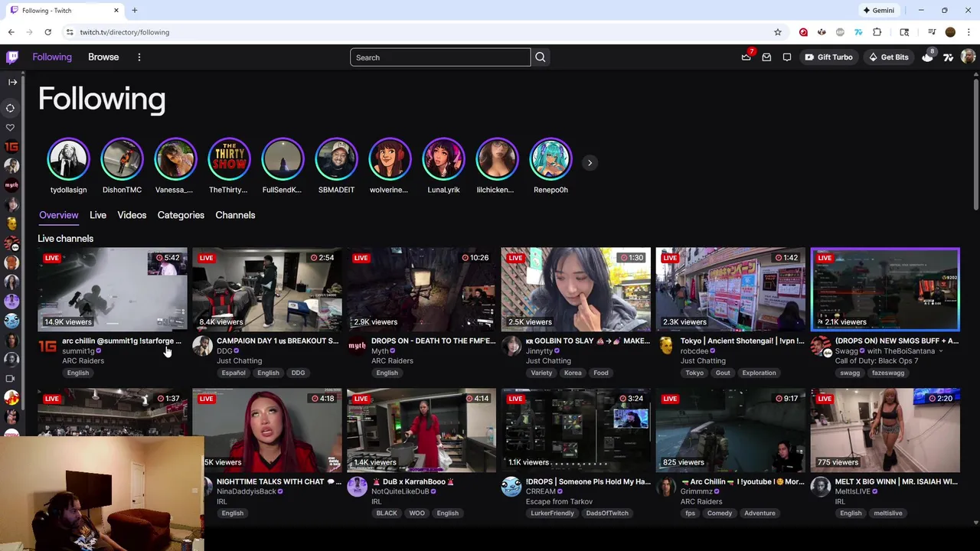
Task: Go back with the browser arrow
Action: tap(11, 32)
